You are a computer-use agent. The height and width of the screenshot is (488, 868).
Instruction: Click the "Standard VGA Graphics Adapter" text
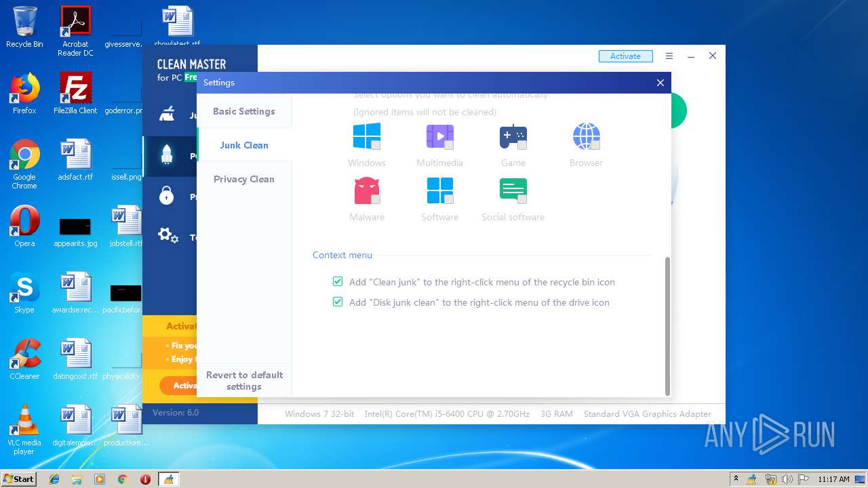[x=648, y=413]
